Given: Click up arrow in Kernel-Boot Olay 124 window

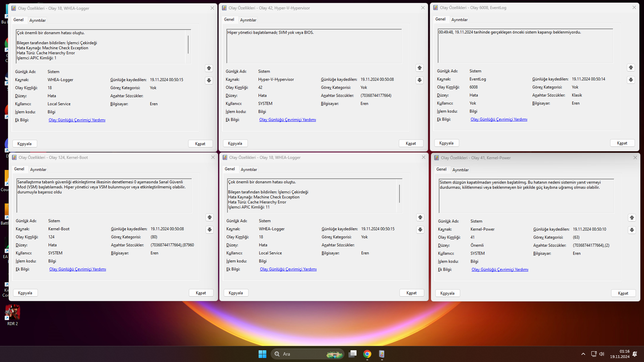Looking at the screenshot, I should tap(210, 217).
